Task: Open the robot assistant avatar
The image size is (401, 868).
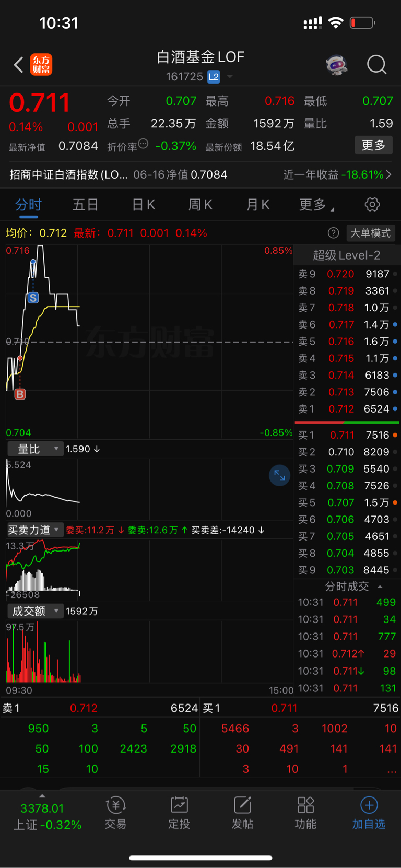Action: click(337, 65)
